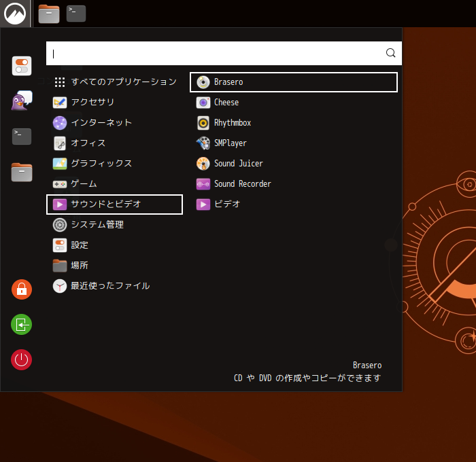476x462 pixels.
Task: Click the Rhythmbox text label
Action: (233, 123)
